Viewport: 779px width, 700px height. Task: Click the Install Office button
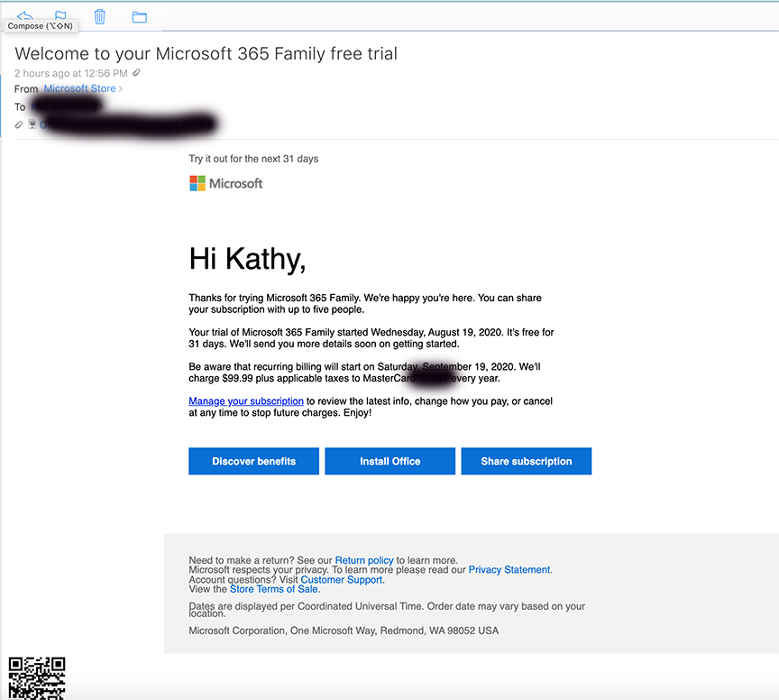click(390, 461)
